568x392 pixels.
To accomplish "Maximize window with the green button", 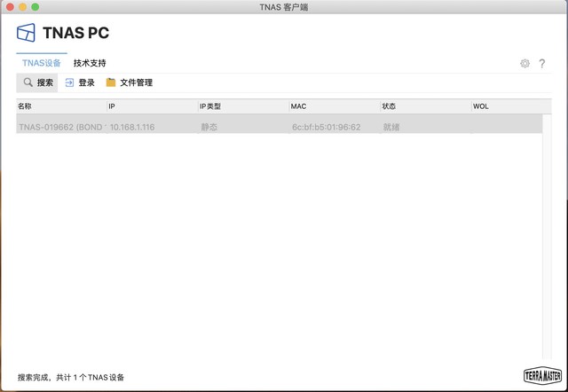I will (35, 7).
